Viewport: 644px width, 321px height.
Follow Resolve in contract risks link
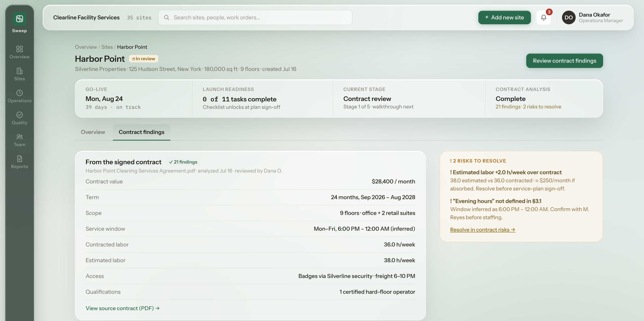tap(483, 230)
